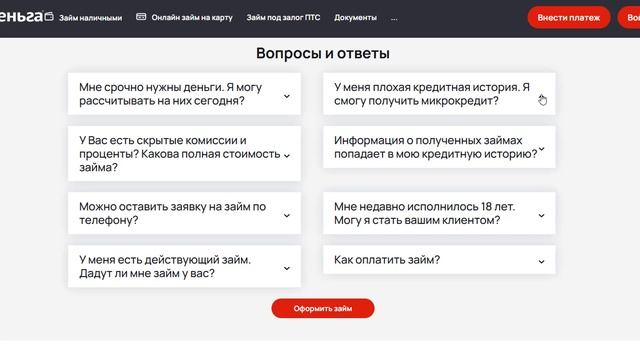This screenshot has height=360, width=640.
Task: Open the Онлайн займ на карту menu item
Action: [192, 18]
